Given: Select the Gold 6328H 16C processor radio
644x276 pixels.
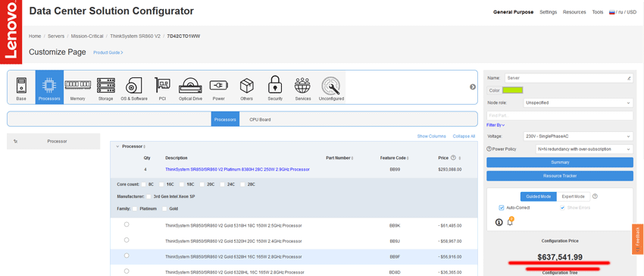Looking at the screenshot, I should click(127, 256).
